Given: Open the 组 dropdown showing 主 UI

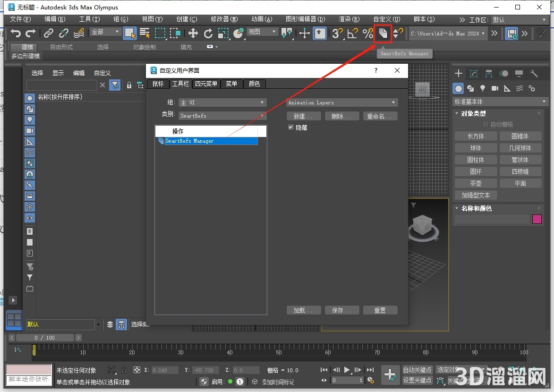Looking at the screenshot, I should 222,102.
